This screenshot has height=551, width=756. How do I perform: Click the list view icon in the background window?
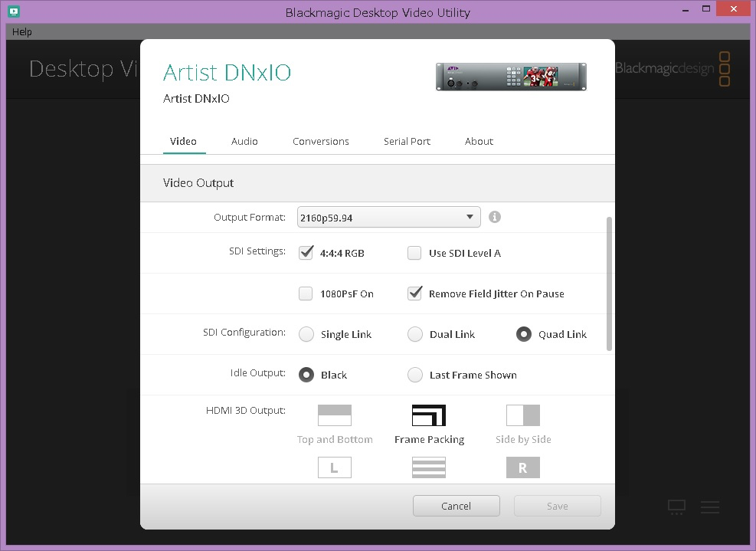[710, 507]
